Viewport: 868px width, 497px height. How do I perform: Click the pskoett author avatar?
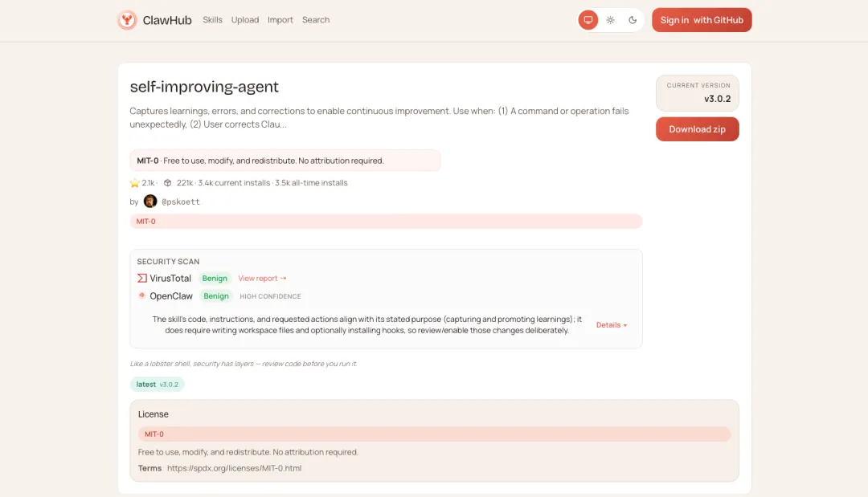150,202
